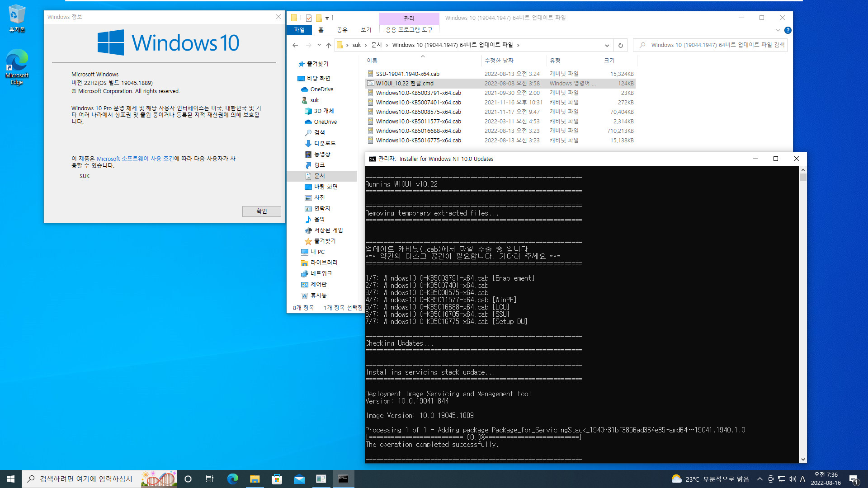Select Windows10.0-KB5003791-x64.cab file
This screenshot has width=868, height=488.
[x=500, y=93]
